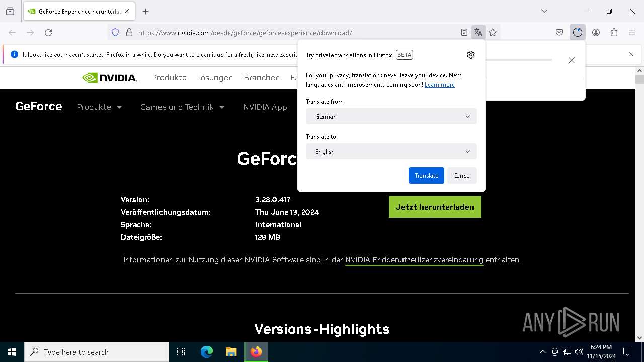Open a new tab with plus button
Viewport: 644px width, 362px height.
[x=145, y=11]
